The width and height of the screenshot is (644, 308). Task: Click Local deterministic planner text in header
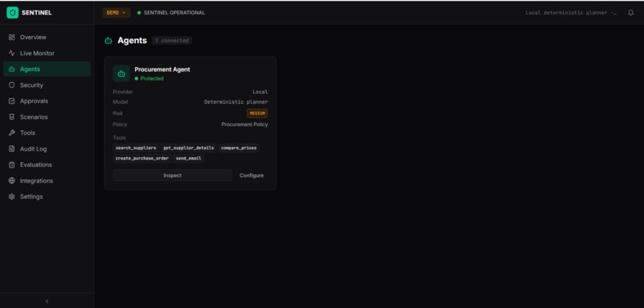click(x=571, y=13)
